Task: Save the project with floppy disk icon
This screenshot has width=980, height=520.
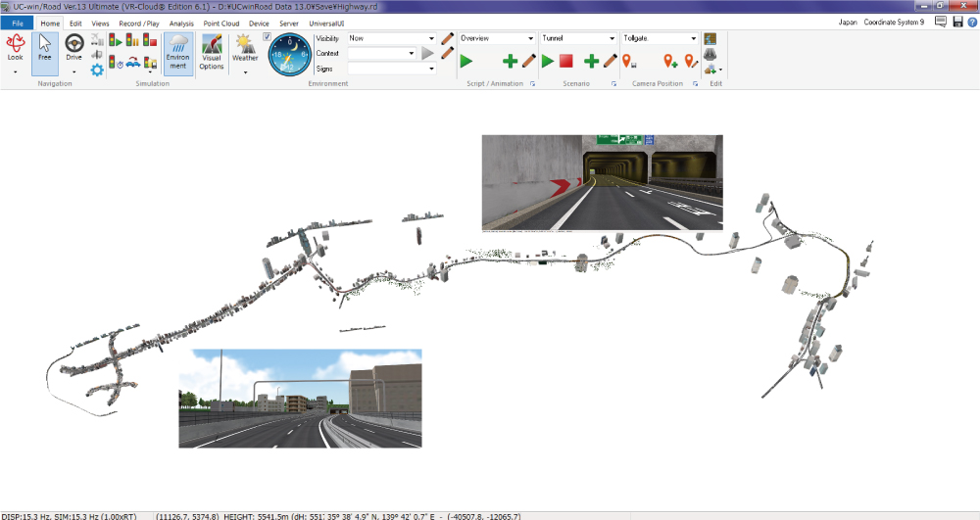Action: 957,22
